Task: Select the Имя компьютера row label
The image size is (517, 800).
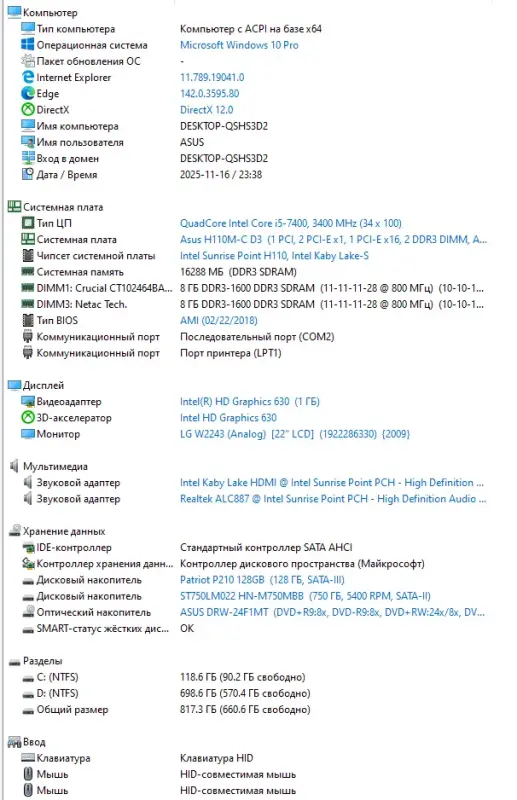Action: (77, 126)
